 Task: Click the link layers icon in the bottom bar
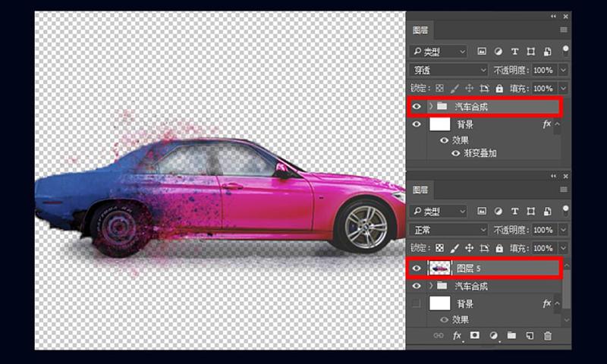pyautogui.click(x=439, y=335)
